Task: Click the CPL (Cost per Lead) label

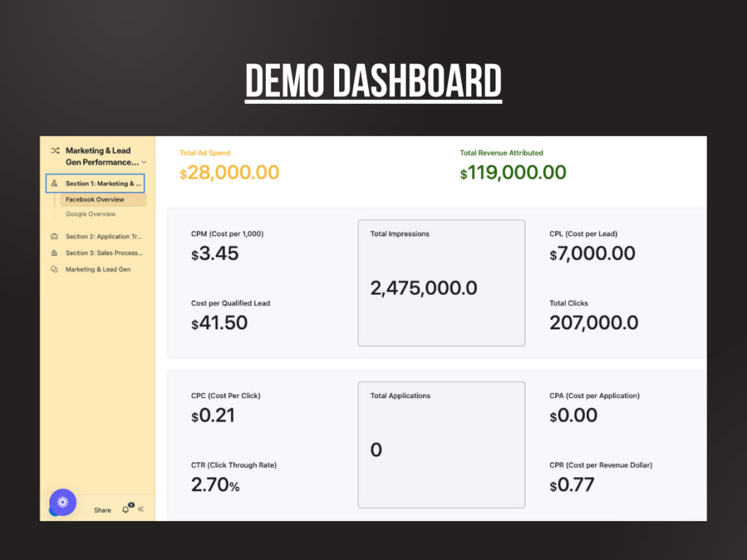Action: click(583, 234)
